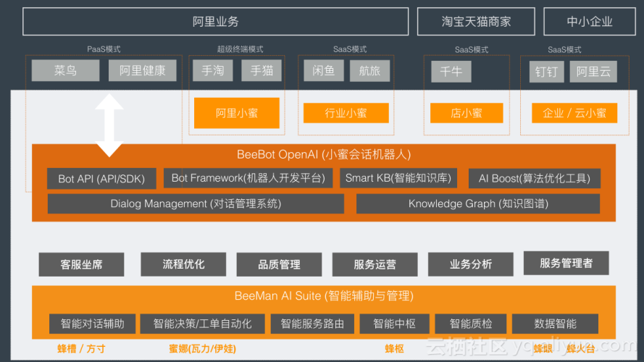644x362 pixels.
Task: Click the 中小企业 header box
Action: 590,21
